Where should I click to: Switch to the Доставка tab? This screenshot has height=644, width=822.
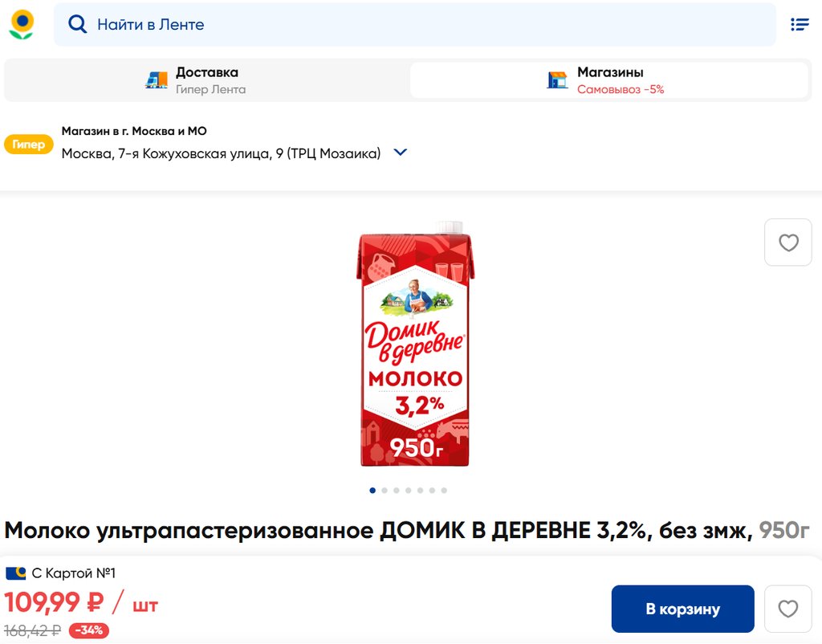click(x=206, y=80)
